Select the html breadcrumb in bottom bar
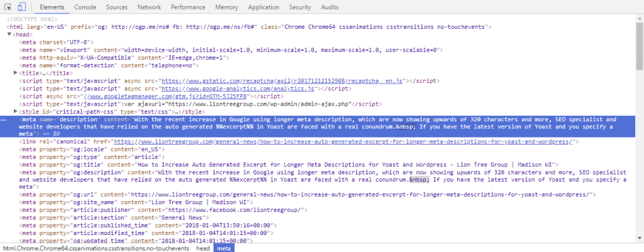The width and height of the screenshot is (644, 252). tap(95, 248)
